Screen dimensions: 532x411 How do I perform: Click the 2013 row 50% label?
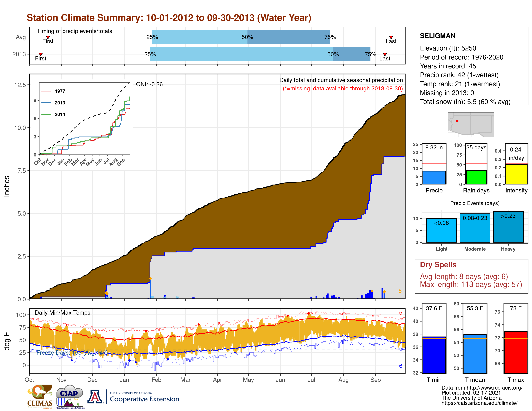pyautogui.click(x=333, y=54)
